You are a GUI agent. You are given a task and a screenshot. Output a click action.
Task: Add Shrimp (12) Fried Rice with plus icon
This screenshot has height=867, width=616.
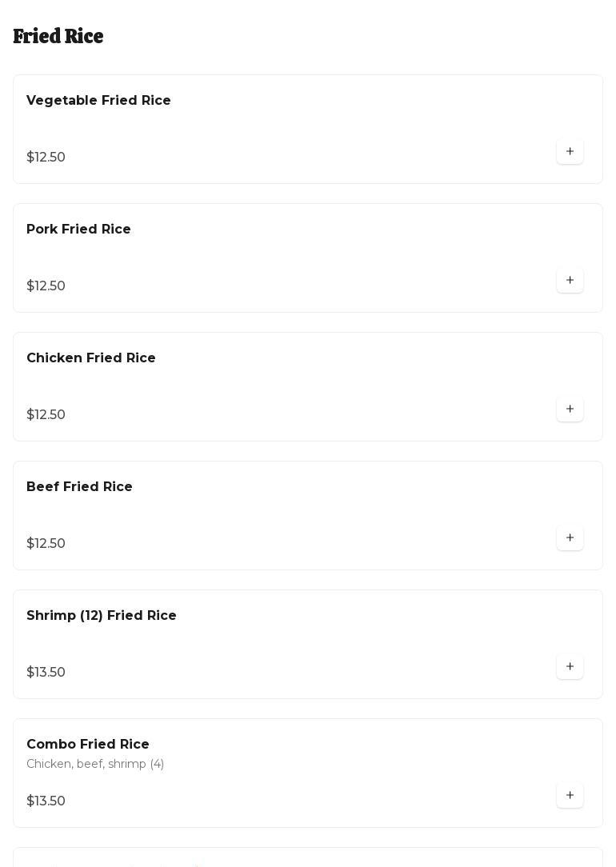click(570, 667)
